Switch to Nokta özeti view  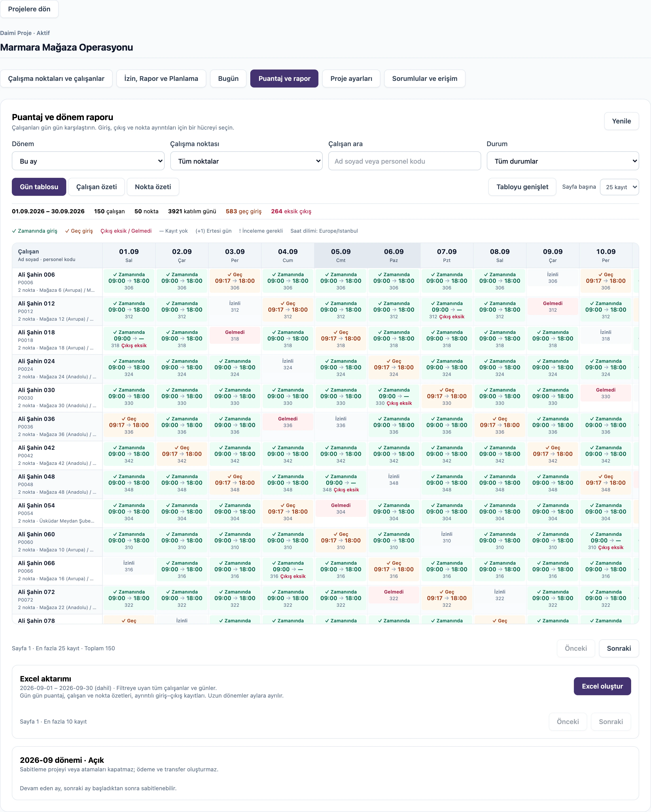coord(153,187)
